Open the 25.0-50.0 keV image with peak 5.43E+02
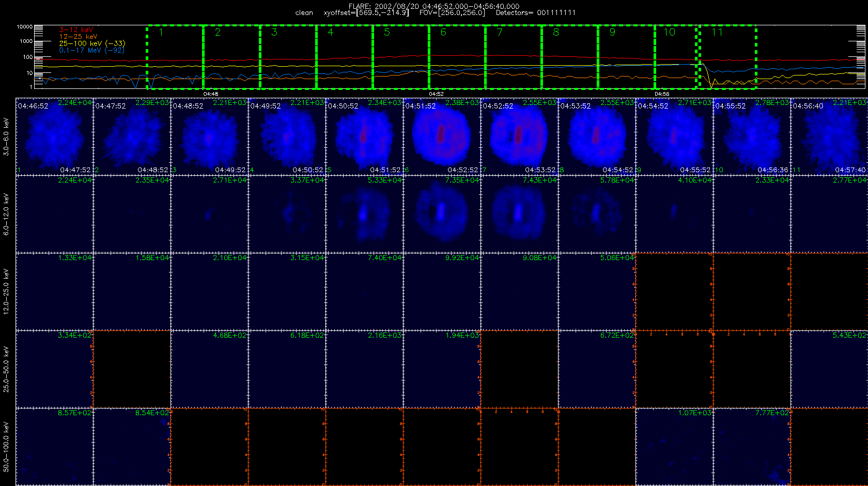The height and width of the screenshot is (486, 868). click(x=829, y=369)
